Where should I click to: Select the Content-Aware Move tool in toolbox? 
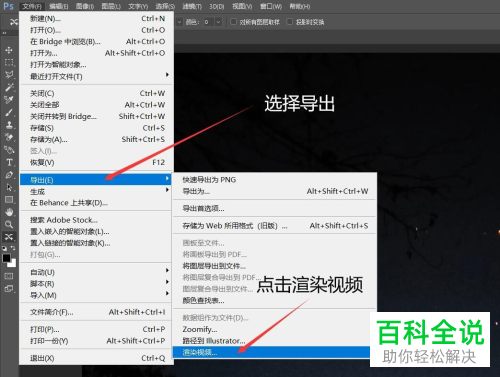pos(9,237)
